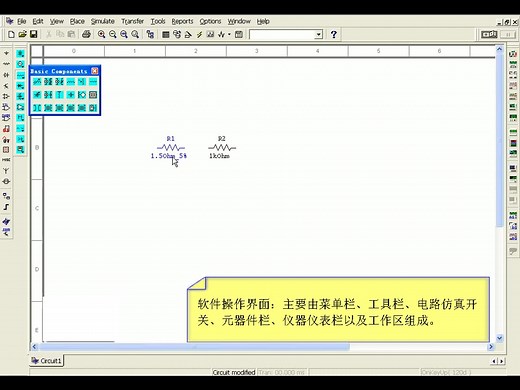The width and height of the screenshot is (520, 390).
Task: Open the spreadsheet view icon
Action: tap(165, 34)
